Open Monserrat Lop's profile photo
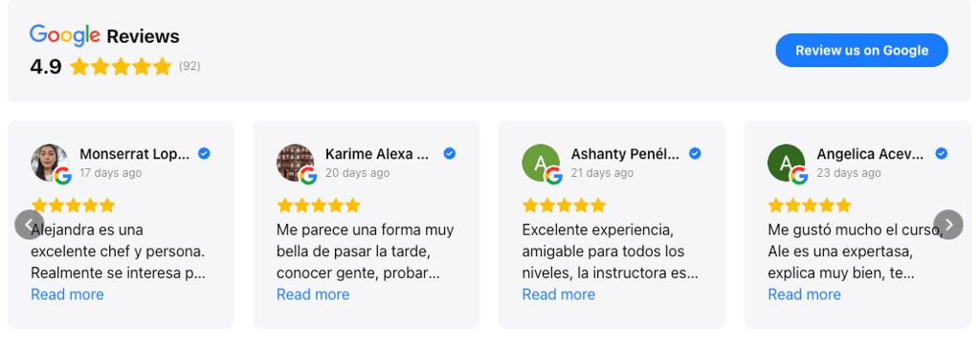Image resolution: width=980 pixels, height=349 pixels. point(50,163)
